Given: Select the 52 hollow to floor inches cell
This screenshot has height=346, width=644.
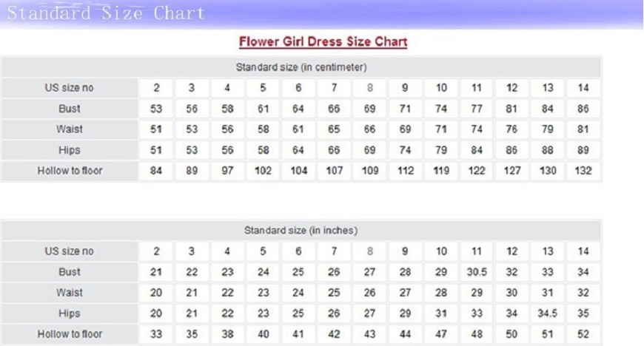Looking at the screenshot, I should [x=583, y=334].
